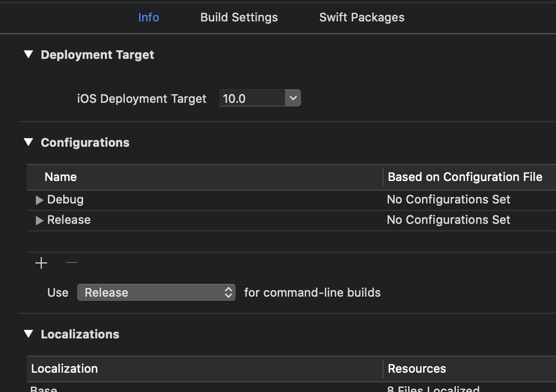Collapse the Localizations section
Image resolution: width=556 pixels, height=392 pixels.
point(28,334)
